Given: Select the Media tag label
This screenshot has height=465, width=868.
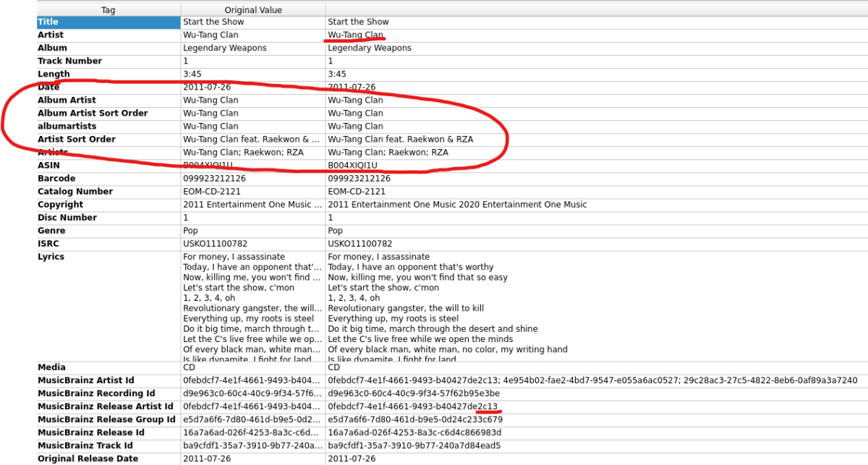Looking at the screenshot, I should point(51,367).
